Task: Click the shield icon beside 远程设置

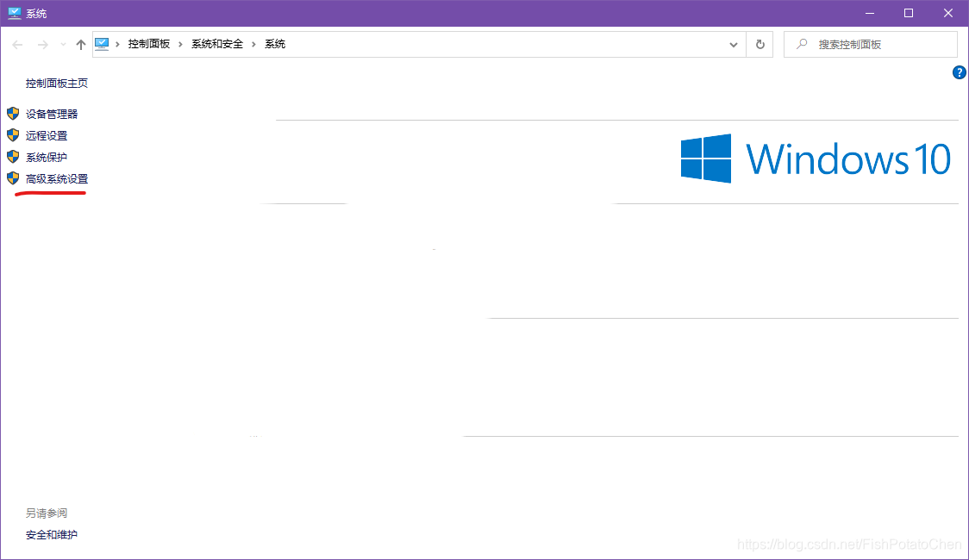Action: coord(13,135)
